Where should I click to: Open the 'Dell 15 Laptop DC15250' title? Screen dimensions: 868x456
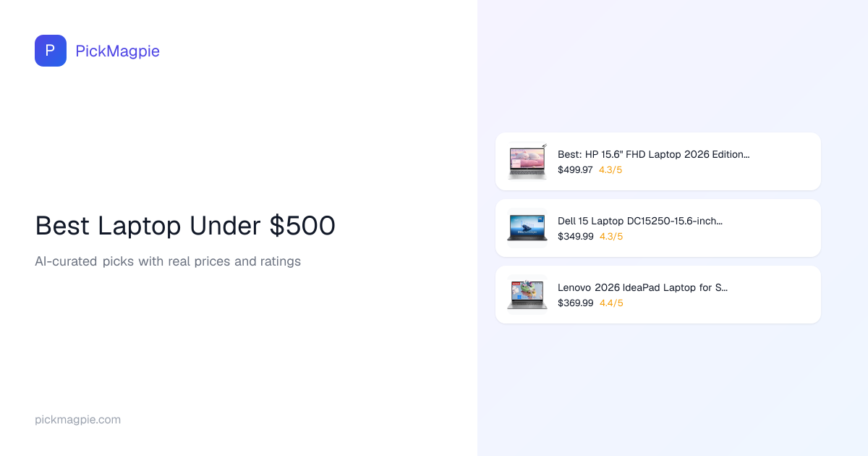(639, 221)
